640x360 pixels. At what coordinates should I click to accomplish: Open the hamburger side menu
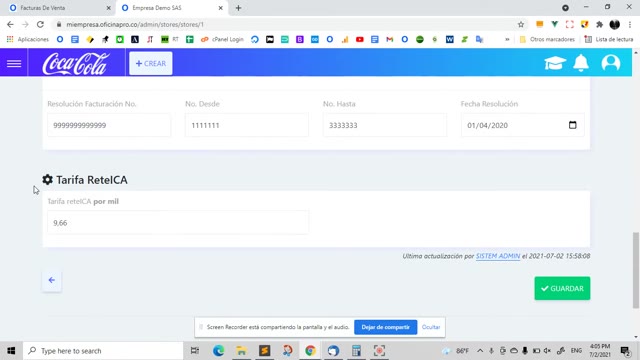pyautogui.click(x=14, y=63)
